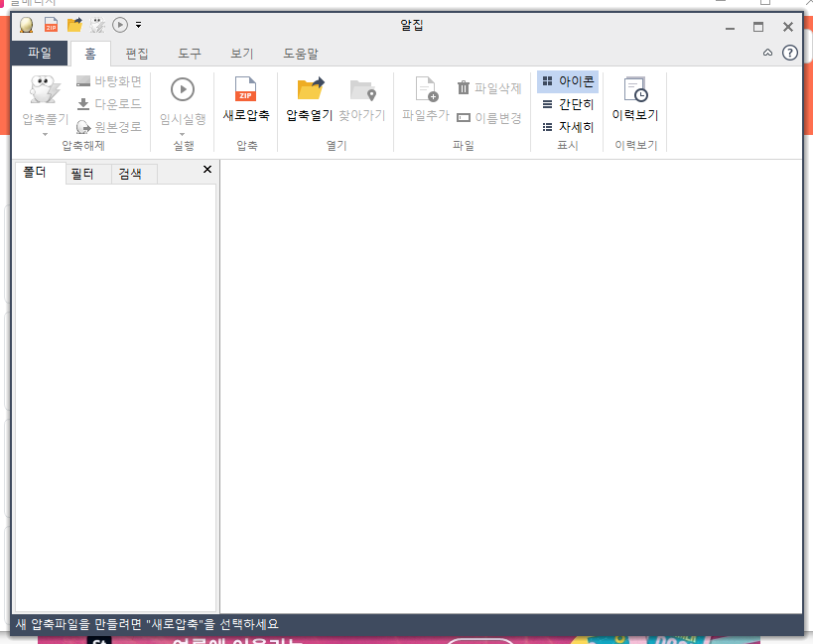Click the help question mark icon
The width and height of the screenshot is (813, 644).
(x=790, y=53)
